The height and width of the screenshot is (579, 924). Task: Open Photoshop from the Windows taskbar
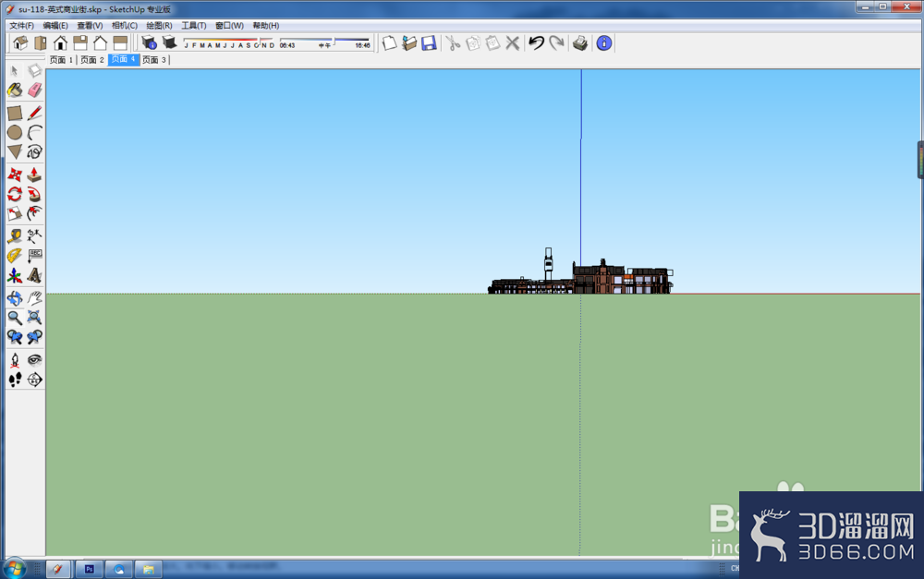pyautogui.click(x=89, y=569)
